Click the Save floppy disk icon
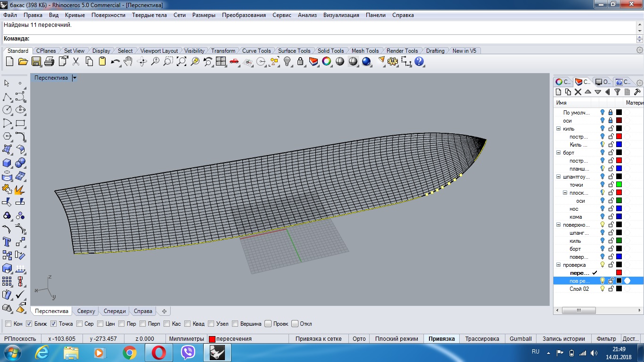This screenshot has height=362, width=644. (36, 61)
